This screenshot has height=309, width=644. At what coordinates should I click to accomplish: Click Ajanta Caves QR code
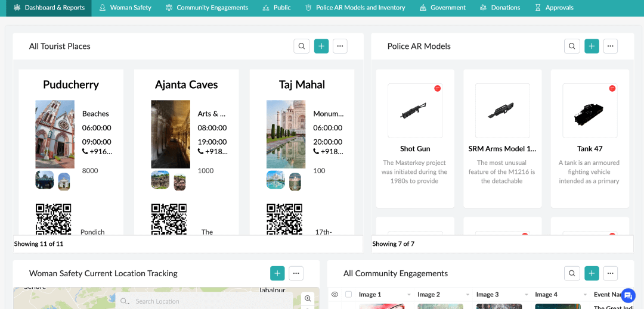click(169, 219)
